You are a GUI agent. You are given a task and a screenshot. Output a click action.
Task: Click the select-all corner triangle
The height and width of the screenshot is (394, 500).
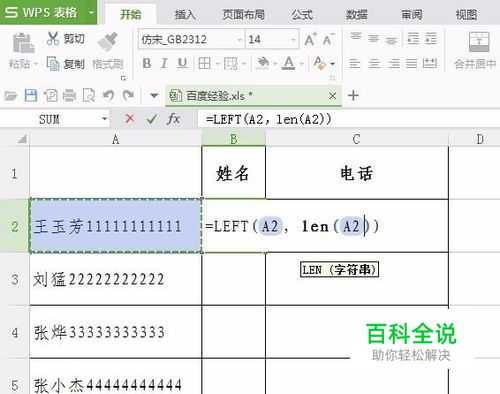point(22,139)
